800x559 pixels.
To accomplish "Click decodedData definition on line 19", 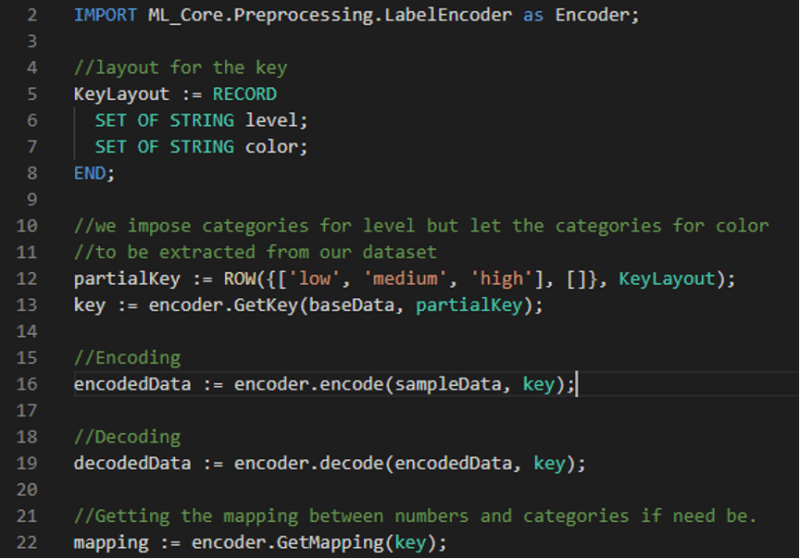I will [132, 463].
